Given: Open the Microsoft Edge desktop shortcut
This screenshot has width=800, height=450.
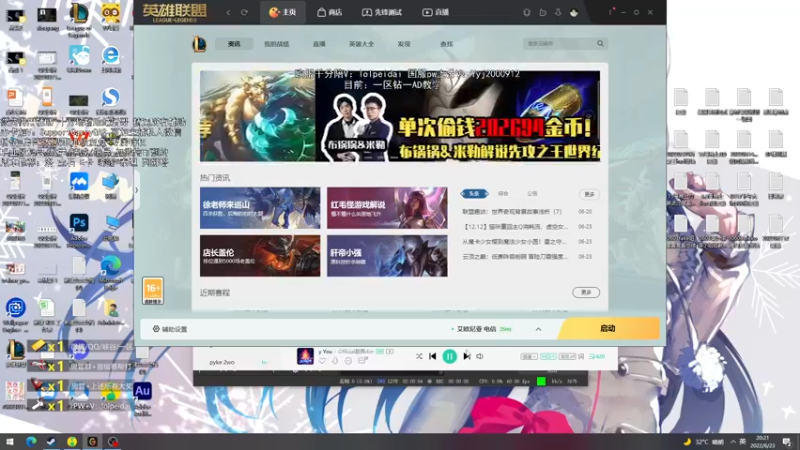Looking at the screenshot, I should point(111,269).
